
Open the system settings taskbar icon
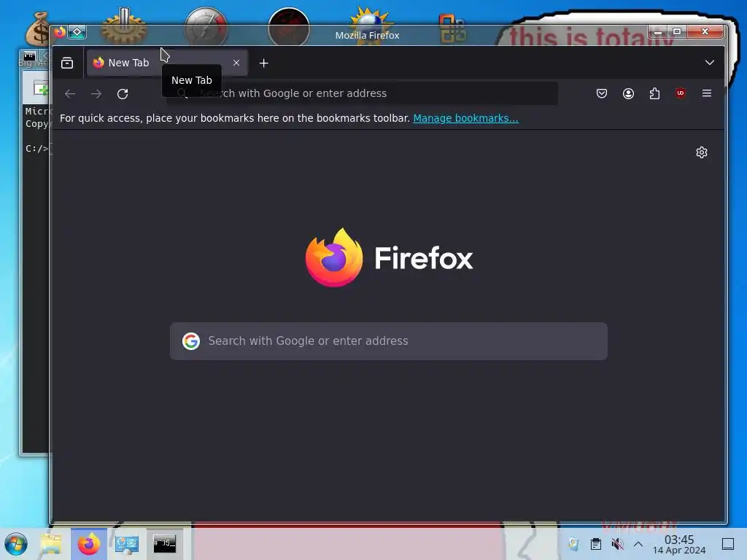tap(127, 544)
